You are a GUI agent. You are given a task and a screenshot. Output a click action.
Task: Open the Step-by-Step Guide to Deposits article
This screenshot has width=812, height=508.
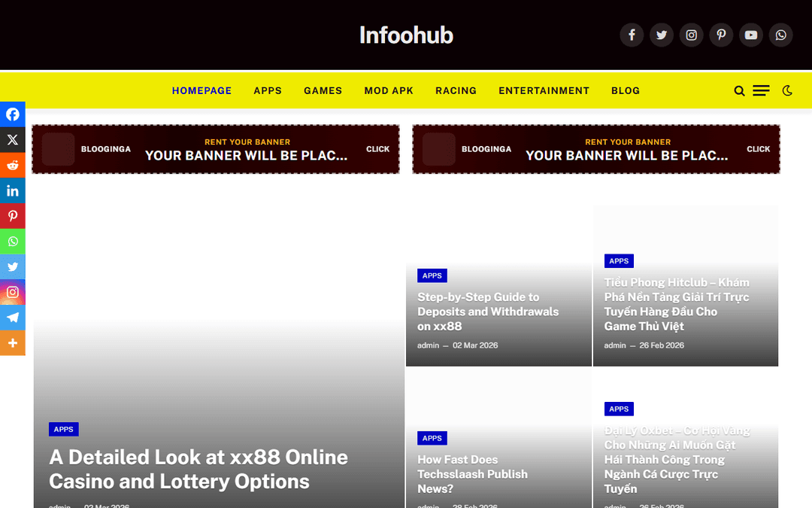coord(488,312)
